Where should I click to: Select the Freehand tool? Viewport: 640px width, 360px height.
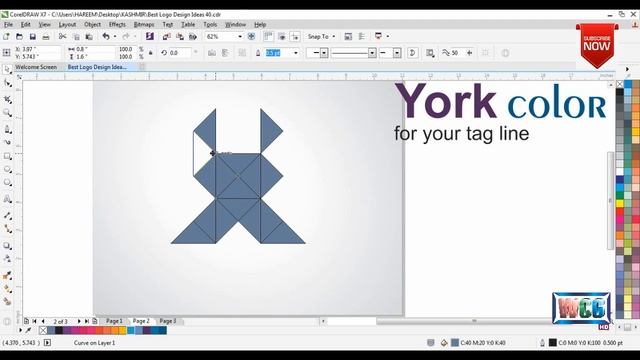click(7, 129)
